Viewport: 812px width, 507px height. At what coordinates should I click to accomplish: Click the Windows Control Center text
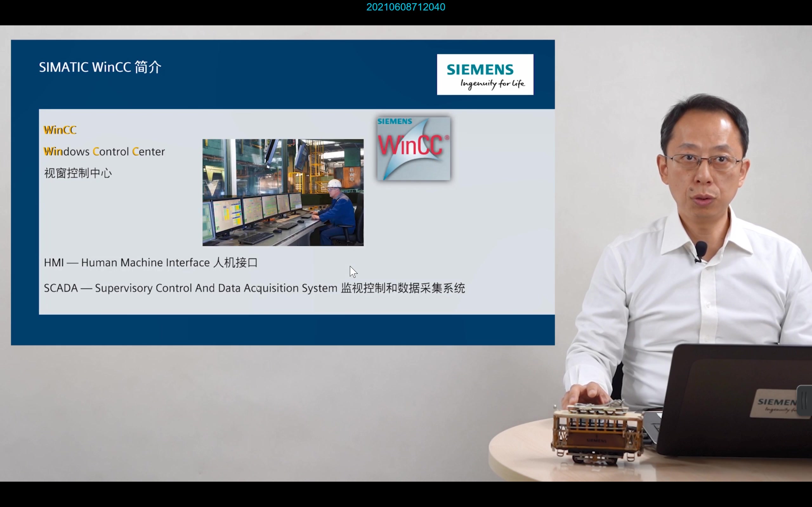104,151
